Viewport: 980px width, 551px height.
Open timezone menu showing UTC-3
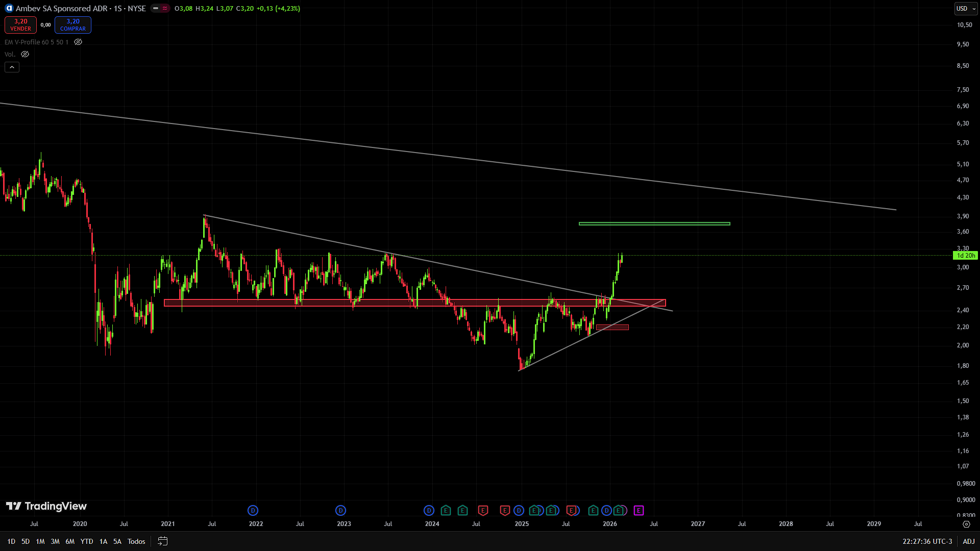(x=927, y=541)
